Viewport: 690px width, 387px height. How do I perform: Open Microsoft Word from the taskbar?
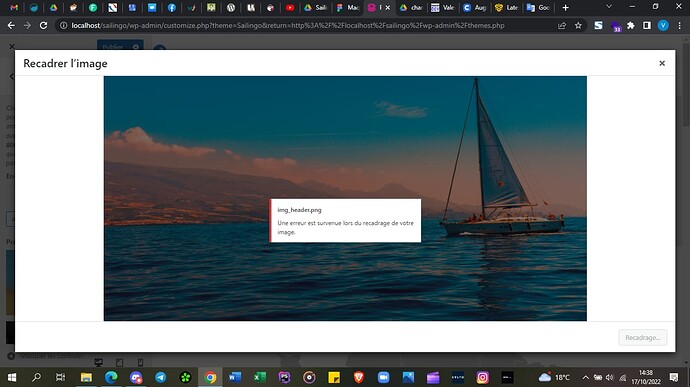[x=235, y=377]
